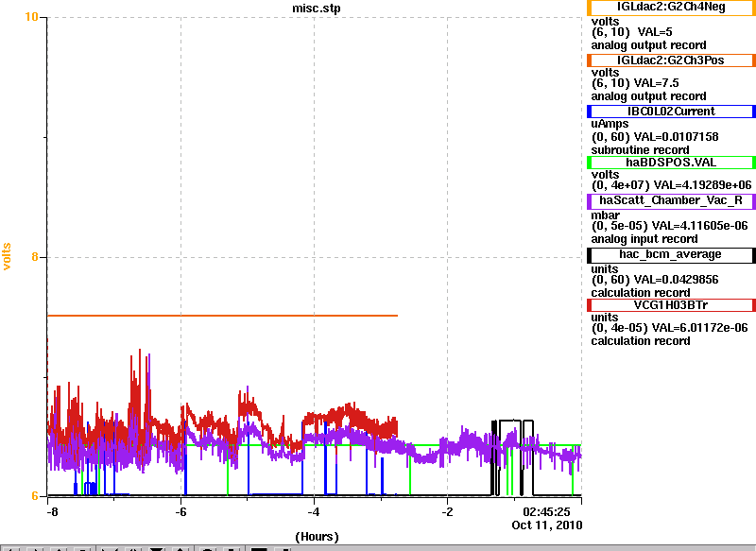The height and width of the screenshot is (551, 756).
Task: Click the "analog input record" description
Action: tap(644, 239)
